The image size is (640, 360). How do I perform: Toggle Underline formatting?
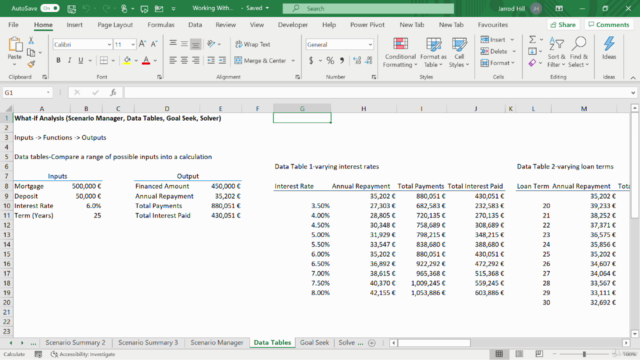pyautogui.click(x=80, y=60)
